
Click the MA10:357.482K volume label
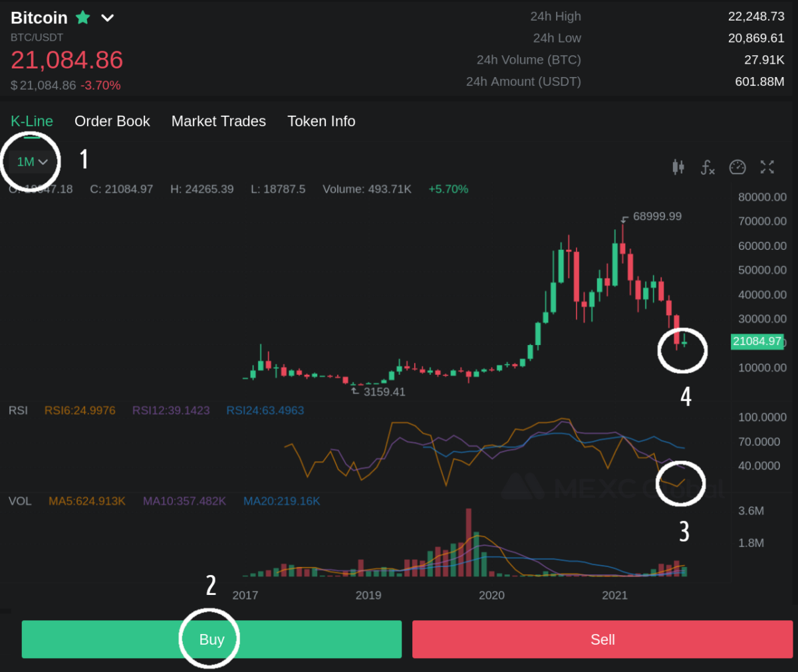coord(185,501)
